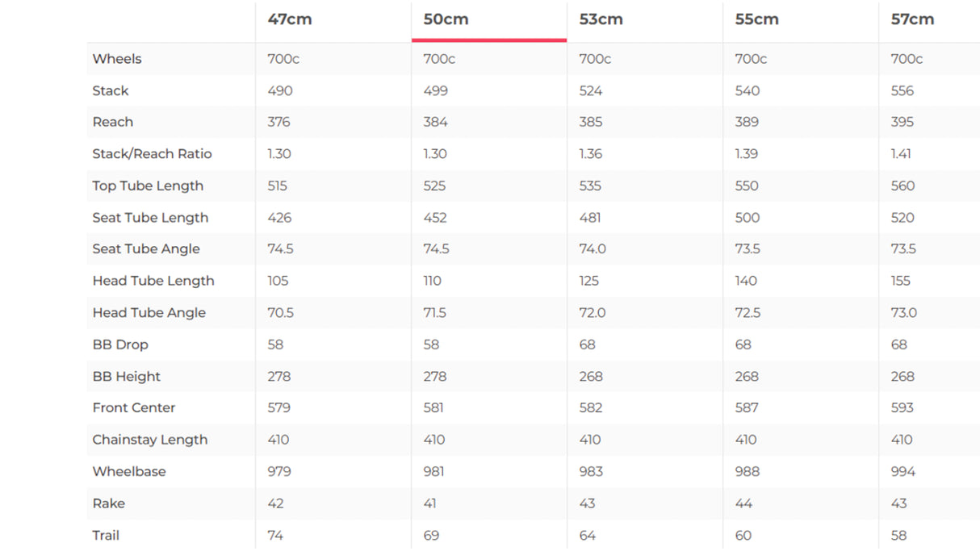Select the Head Tube Length row label

click(x=153, y=281)
